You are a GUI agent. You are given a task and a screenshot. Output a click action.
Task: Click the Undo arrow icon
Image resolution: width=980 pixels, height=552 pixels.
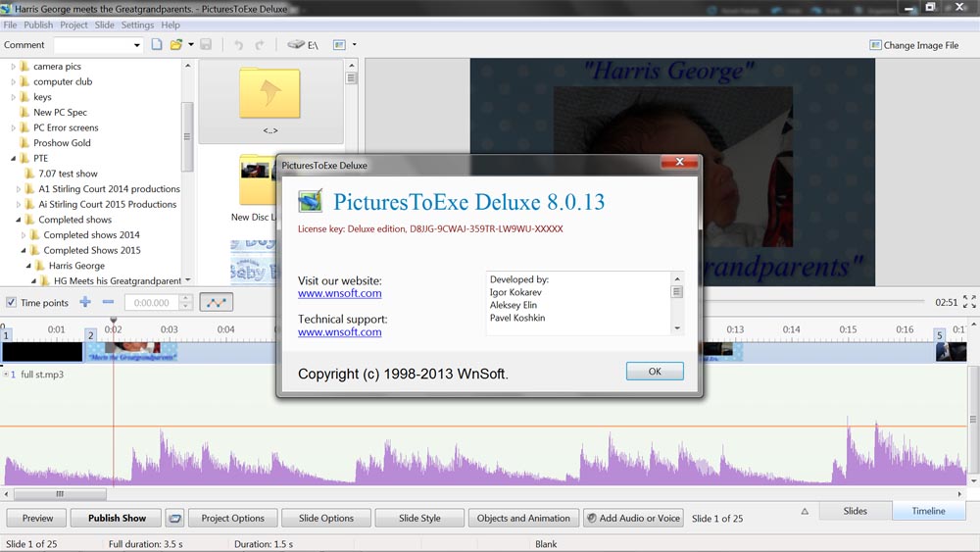(238, 45)
